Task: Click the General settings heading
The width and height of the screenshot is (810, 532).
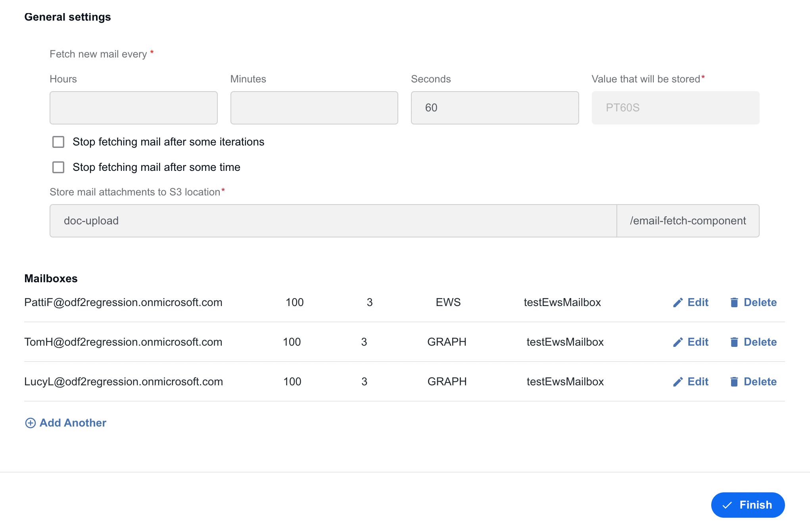Action: 67,17
